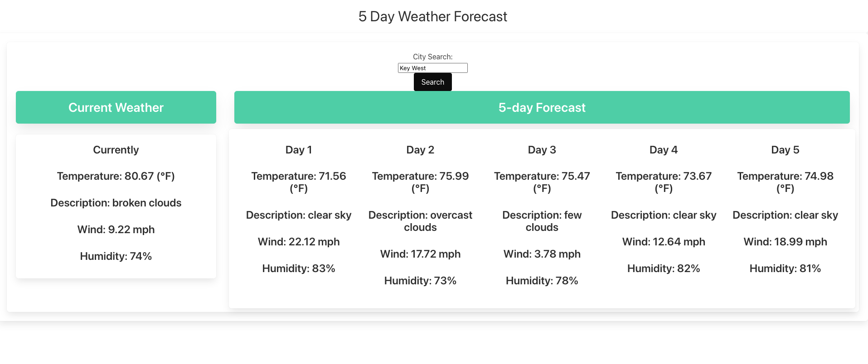The height and width of the screenshot is (364, 868).
Task: Click the Currently weather card
Action: [x=116, y=206]
